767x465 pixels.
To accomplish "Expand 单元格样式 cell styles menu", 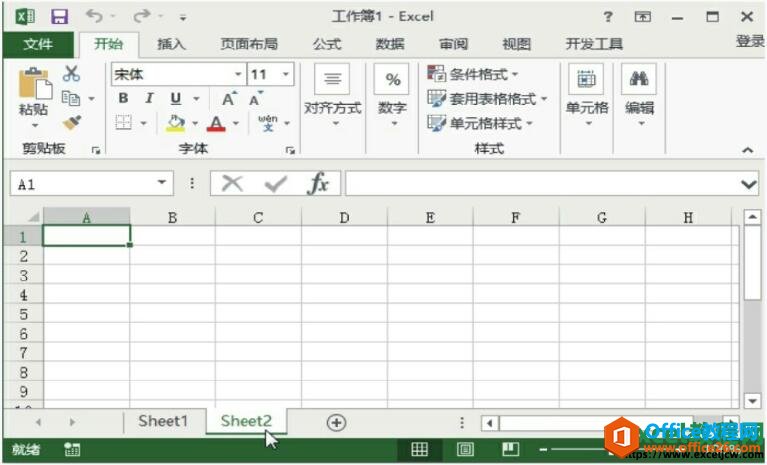I will coord(480,123).
